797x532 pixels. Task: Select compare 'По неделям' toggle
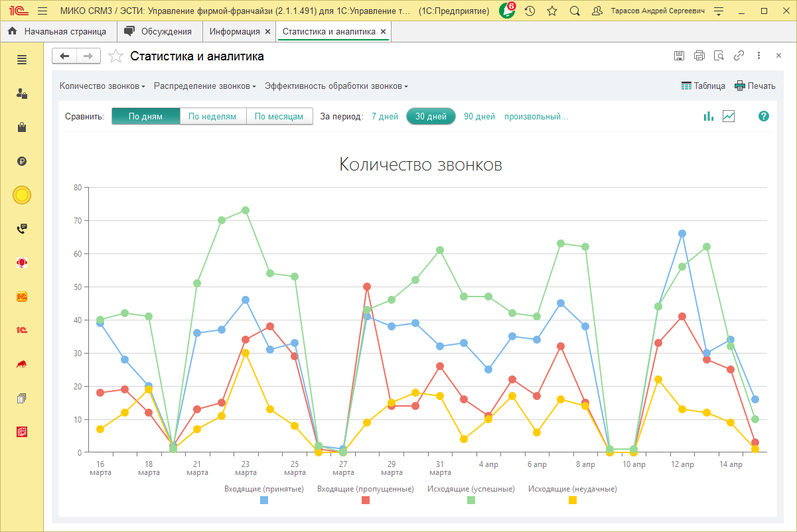(212, 116)
